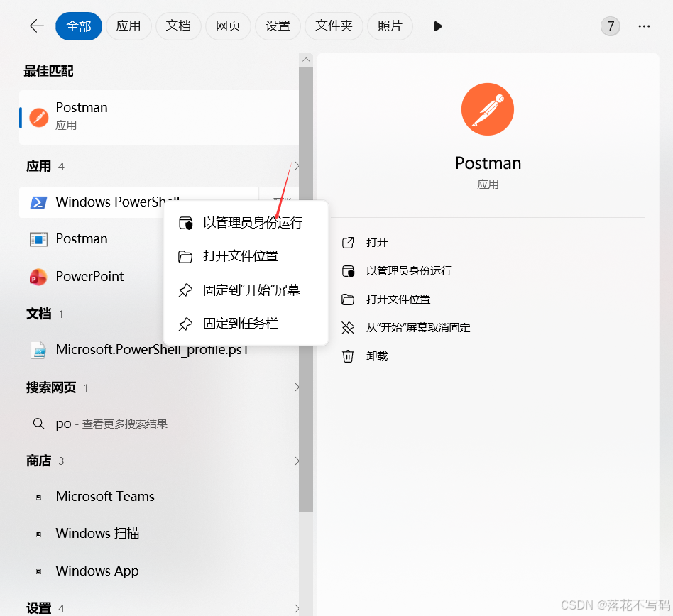Click the small icon beside Microsoft Teams
This screenshot has width=673, height=616.
(38, 497)
